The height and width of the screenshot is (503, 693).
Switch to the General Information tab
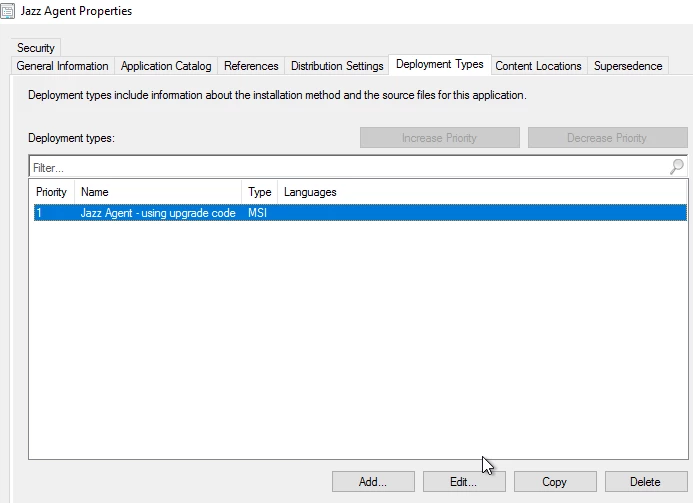pyautogui.click(x=62, y=66)
